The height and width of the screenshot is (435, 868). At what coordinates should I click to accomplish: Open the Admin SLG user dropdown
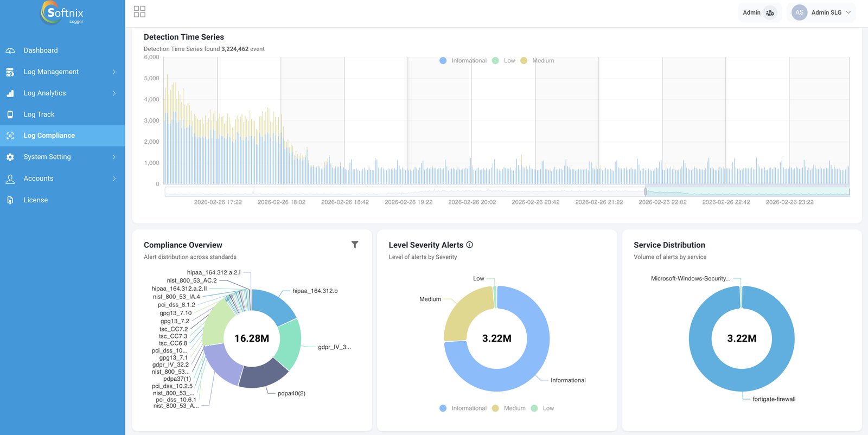(x=821, y=12)
